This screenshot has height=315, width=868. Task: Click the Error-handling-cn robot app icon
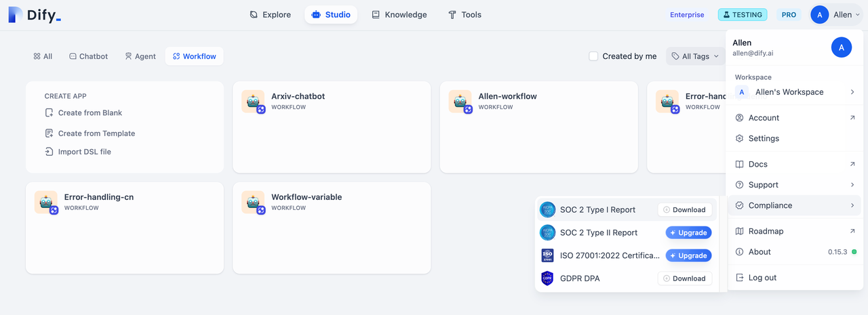pyautogui.click(x=46, y=203)
